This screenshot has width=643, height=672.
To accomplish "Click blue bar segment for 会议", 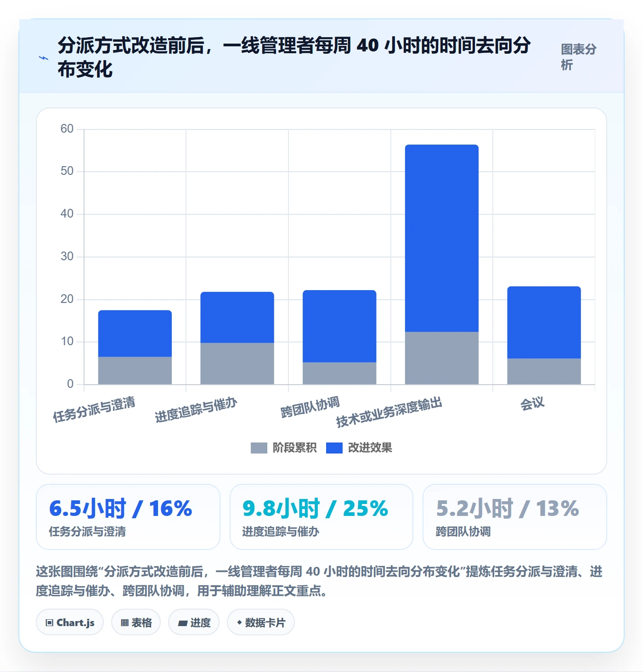I will [544, 323].
